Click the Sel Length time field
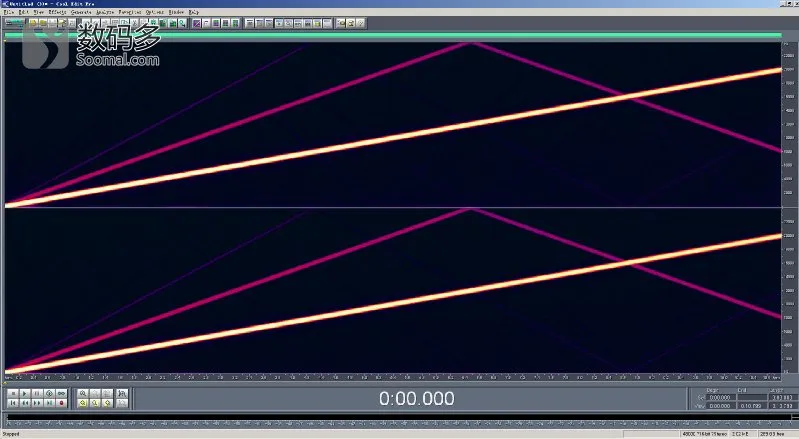Viewport: 799px width, 439px height. (x=784, y=397)
